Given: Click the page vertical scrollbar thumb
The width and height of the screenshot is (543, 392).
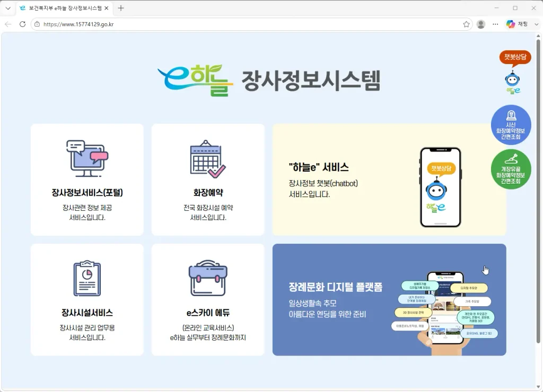Looking at the screenshot, I should point(538,190).
